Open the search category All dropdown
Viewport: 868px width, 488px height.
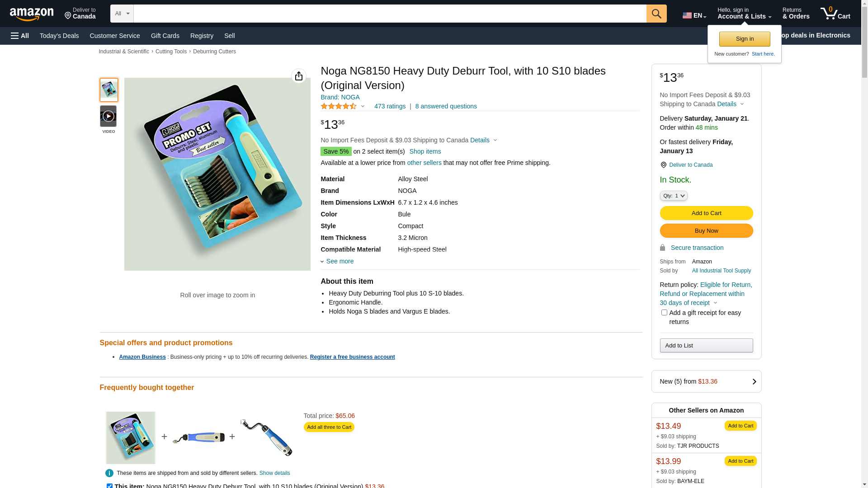[122, 14]
